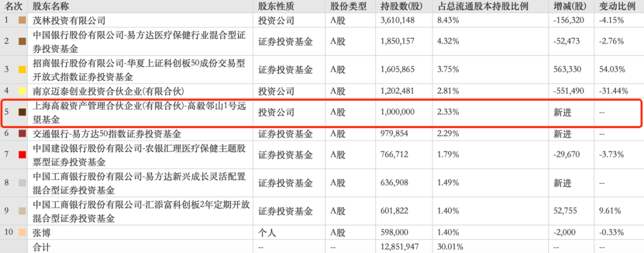This screenshot has height=253, width=644.
Task: Click the 股东性质 column header
Action: [x=277, y=6]
